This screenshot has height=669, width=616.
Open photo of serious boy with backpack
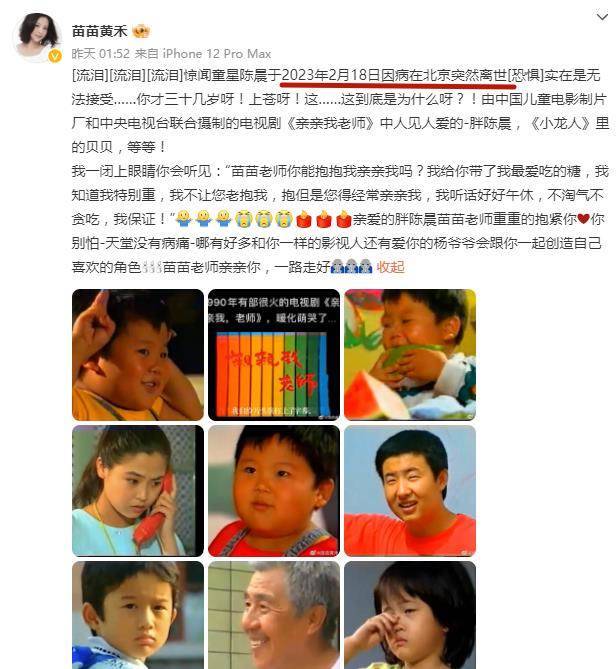[138, 615]
